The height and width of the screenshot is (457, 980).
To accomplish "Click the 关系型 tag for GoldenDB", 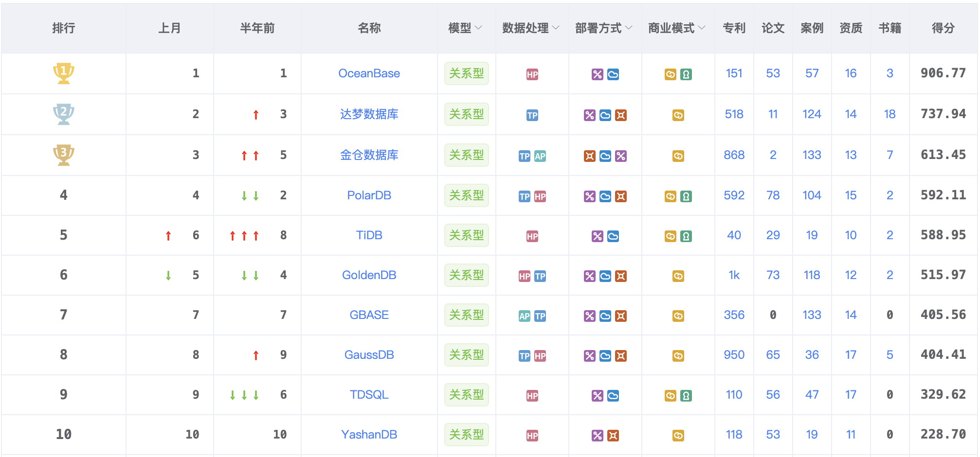I will pos(467,275).
